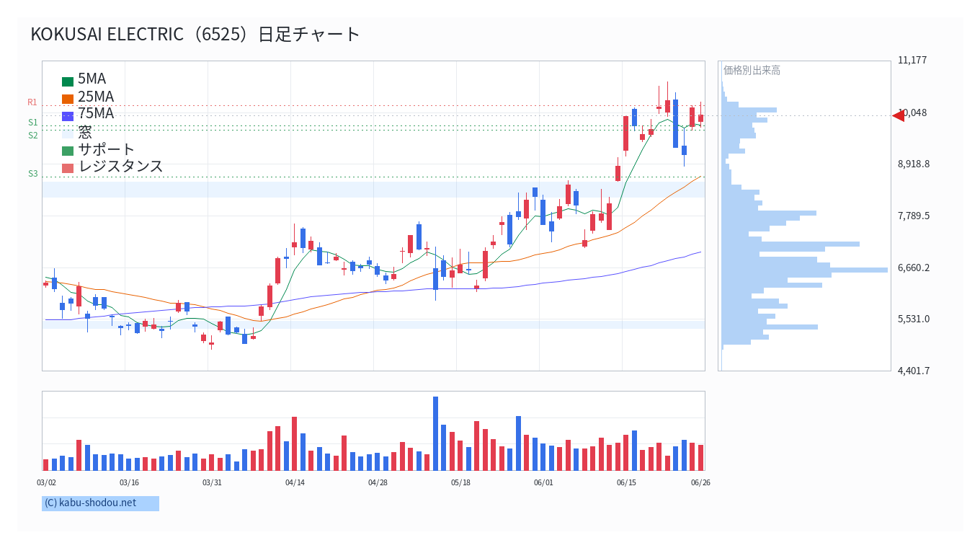Click the orange 25MA legend swatch

click(x=68, y=99)
